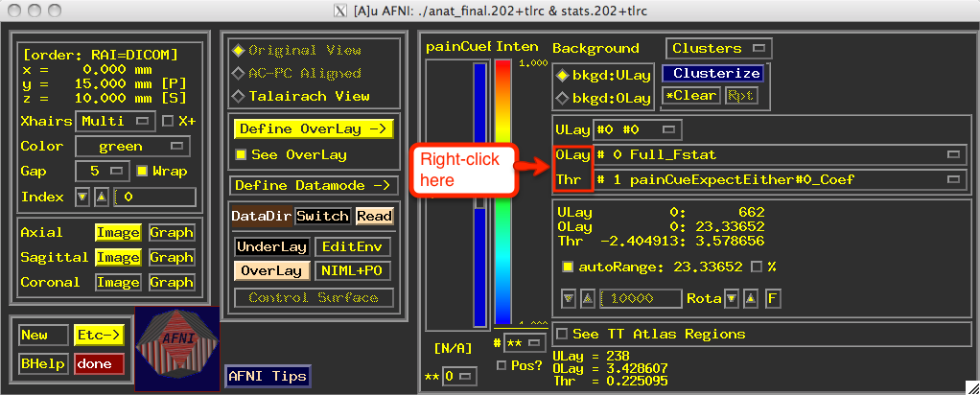Click the OverLay chooser button

tap(272, 271)
